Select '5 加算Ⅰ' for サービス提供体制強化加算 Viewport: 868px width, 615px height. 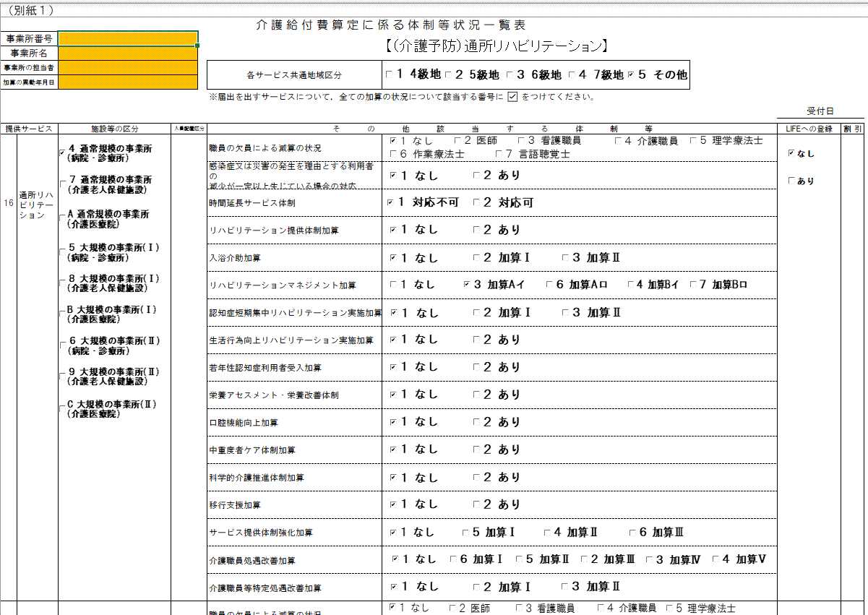pos(465,533)
